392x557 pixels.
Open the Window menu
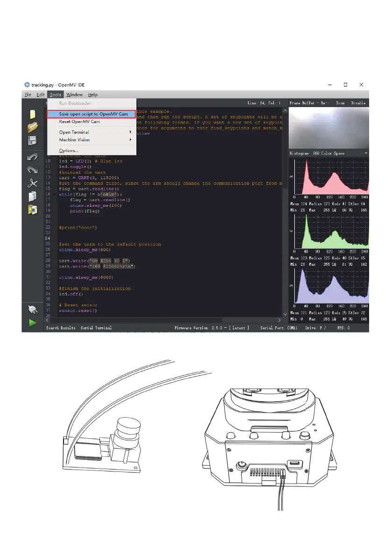74,94
